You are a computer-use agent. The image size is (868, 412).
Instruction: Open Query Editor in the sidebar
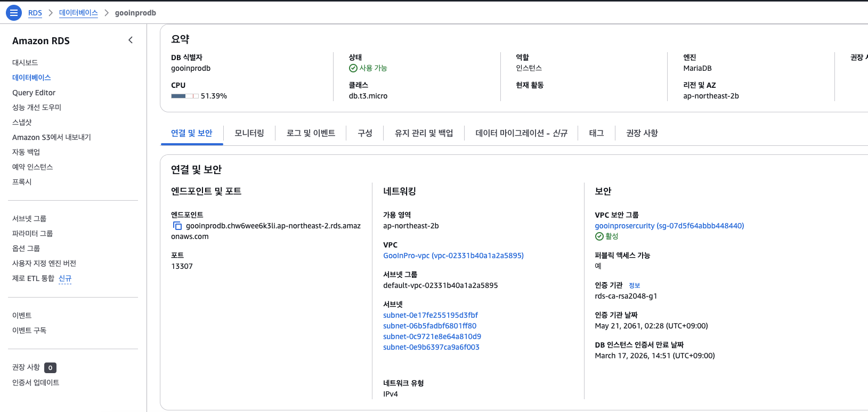pyautogui.click(x=34, y=93)
